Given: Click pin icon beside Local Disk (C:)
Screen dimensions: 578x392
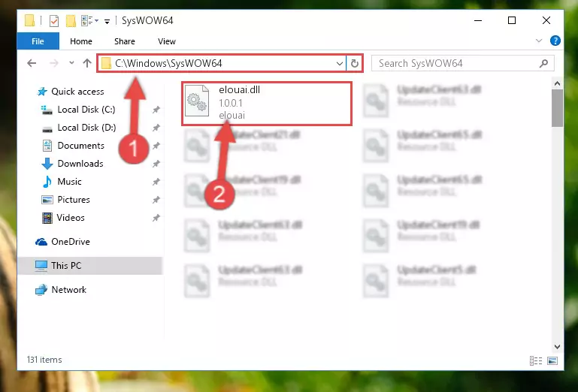Looking at the screenshot, I should point(156,110).
